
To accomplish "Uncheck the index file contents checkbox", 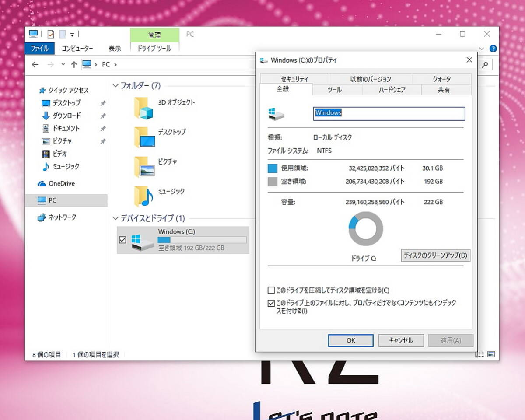I will point(271,303).
